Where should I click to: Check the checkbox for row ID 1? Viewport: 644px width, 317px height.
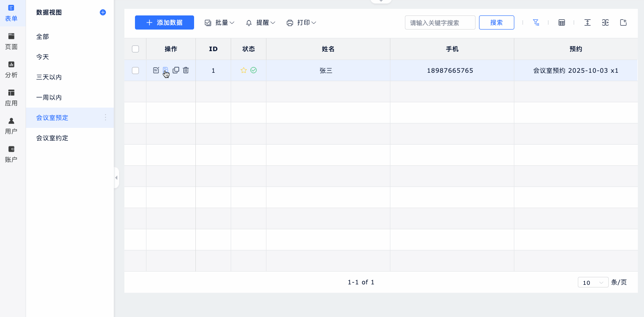tap(135, 71)
